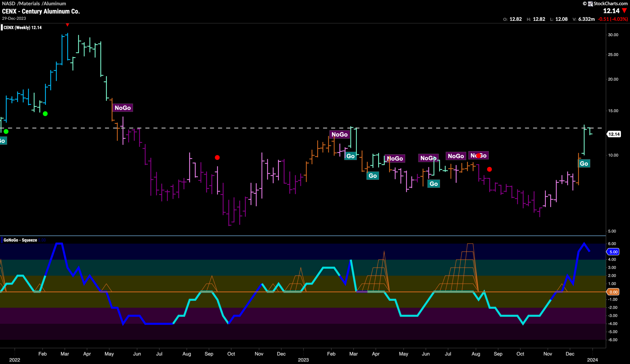Click the open value O: 12.82
This screenshot has height=364, width=630.
[x=512, y=19]
